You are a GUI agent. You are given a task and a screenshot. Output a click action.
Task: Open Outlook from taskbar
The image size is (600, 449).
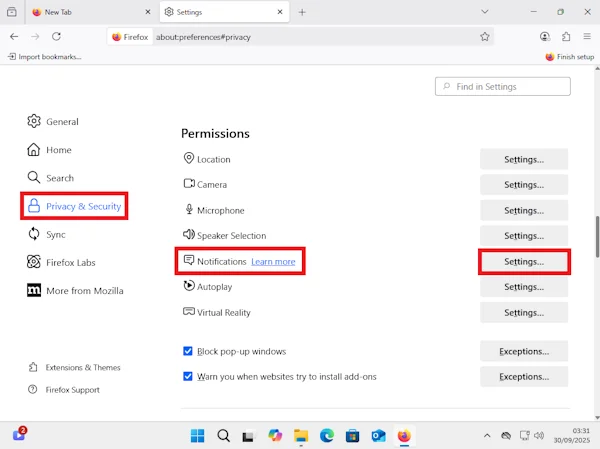[x=378, y=436]
